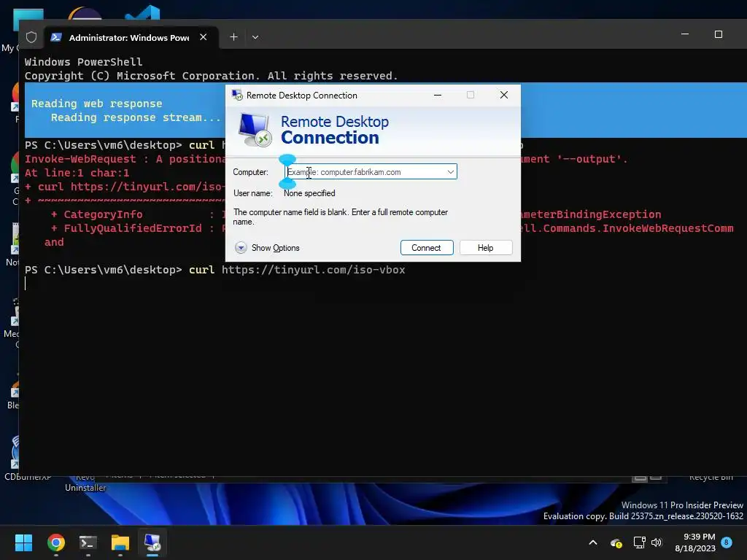Close the Administrator PowerShell tab

(x=203, y=37)
